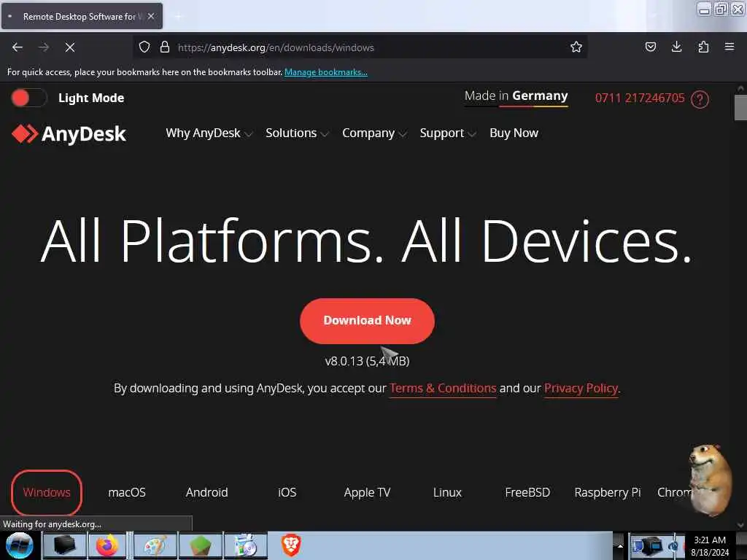Open the Firefox downloads panel
Viewport: 747px width, 560px height.
tap(676, 47)
